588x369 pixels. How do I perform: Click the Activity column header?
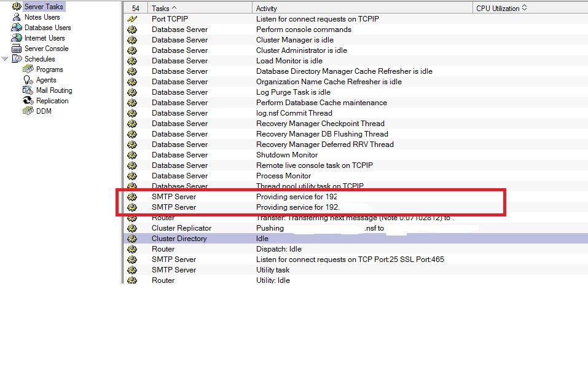point(267,9)
